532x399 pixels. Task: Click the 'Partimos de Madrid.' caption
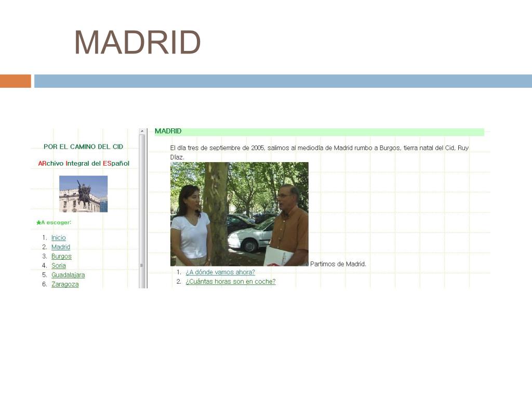338,264
